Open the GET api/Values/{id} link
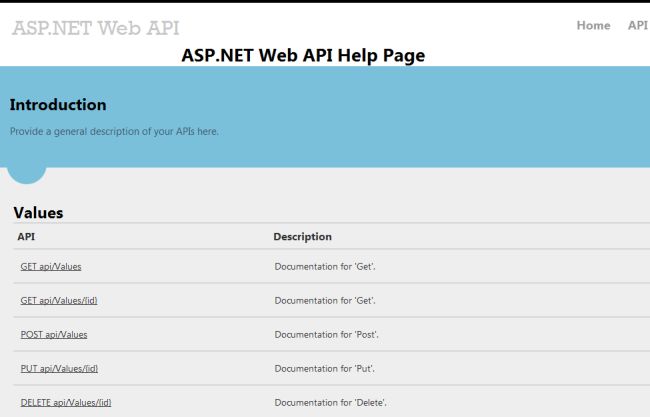The height and width of the screenshot is (417, 650). point(59,301)
